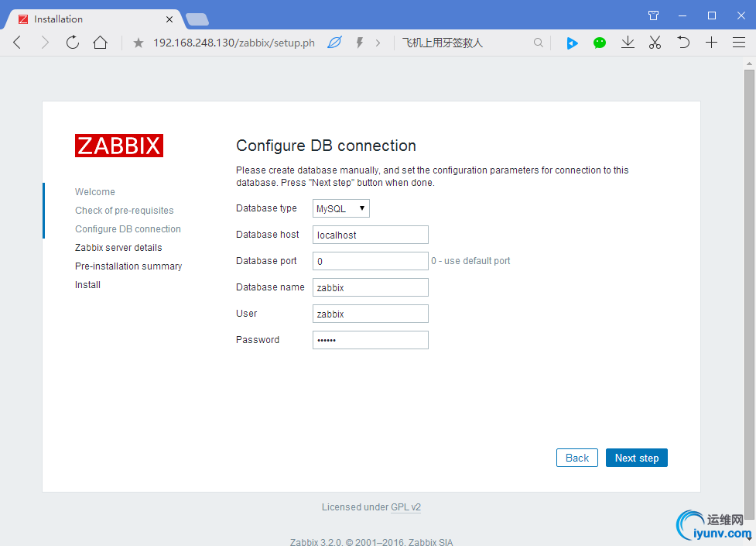Click the undo close-tab arrow icon
This screenshot has width=756, height=546.
pyautogui.click(x=682, y=43)
